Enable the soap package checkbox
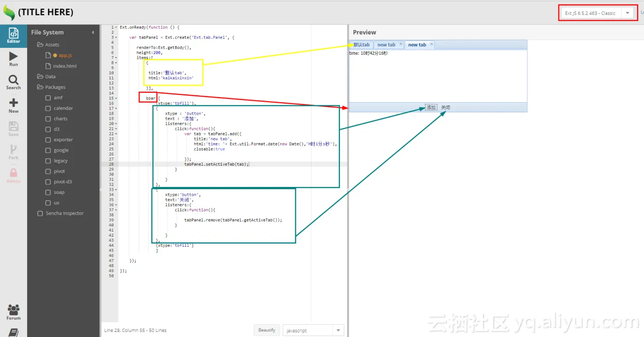 click(48, 192)
